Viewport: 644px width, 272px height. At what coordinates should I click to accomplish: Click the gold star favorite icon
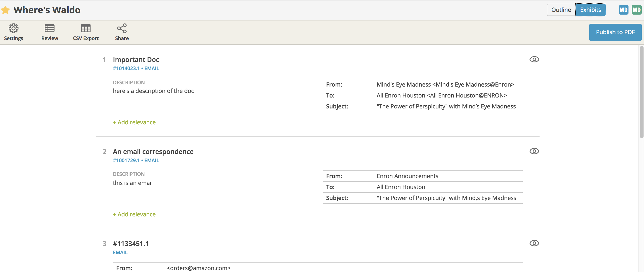tap(5, 10)
